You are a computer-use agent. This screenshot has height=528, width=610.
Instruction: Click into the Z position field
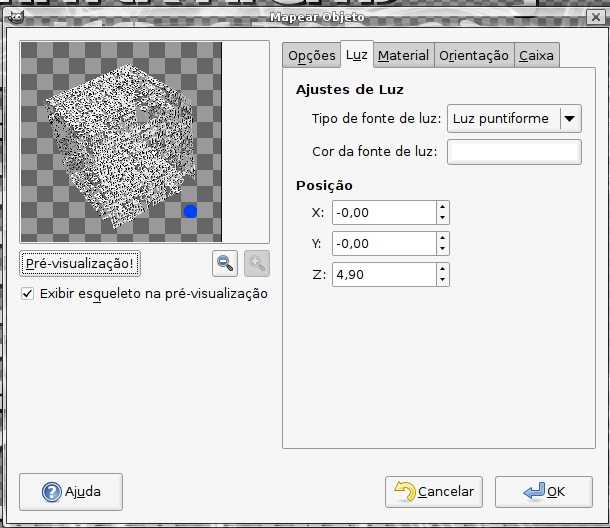pyautogui.click(x=384, y=275)
